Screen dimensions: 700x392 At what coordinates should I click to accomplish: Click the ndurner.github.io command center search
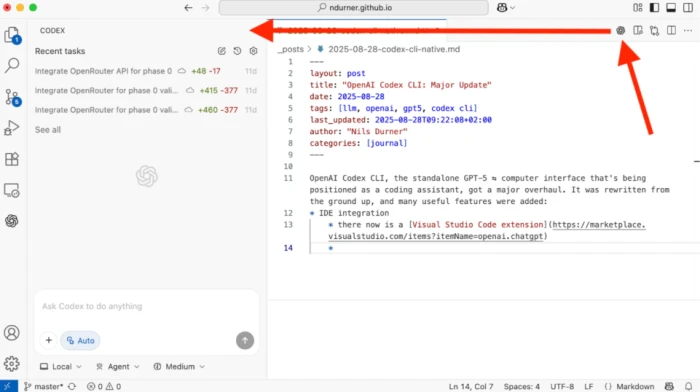pyautogui.click(x=354, y=8)
